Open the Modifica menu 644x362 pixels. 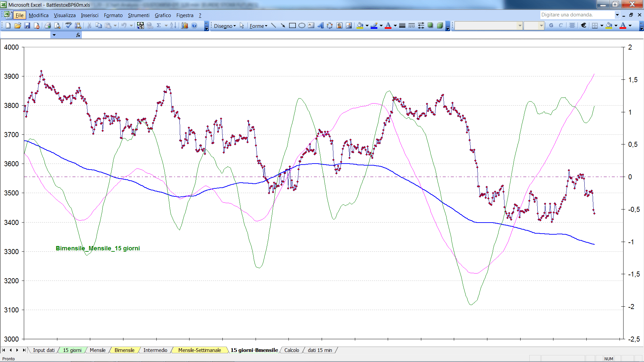39,15
